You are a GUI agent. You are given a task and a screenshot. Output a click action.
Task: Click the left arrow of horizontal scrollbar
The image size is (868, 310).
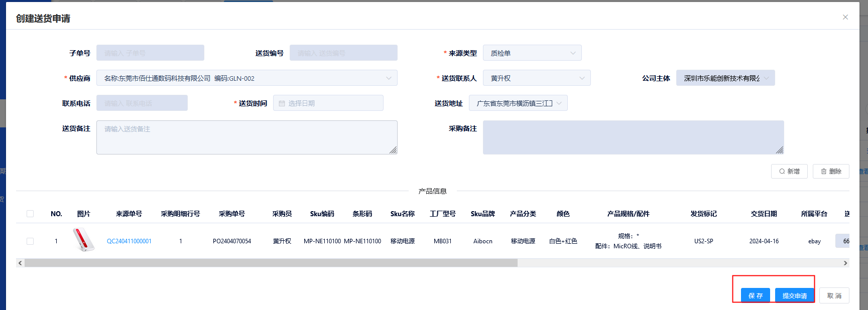click(x=20, y=263)
